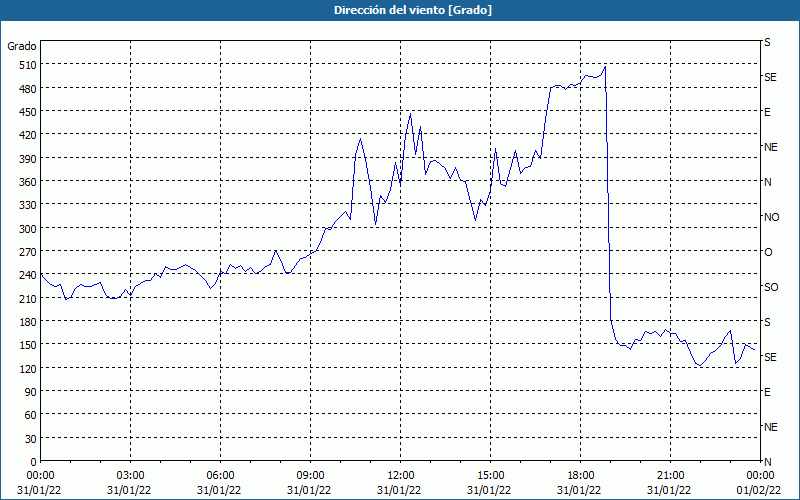
Task: Click the 210 degree axis label
Action: 28,299
